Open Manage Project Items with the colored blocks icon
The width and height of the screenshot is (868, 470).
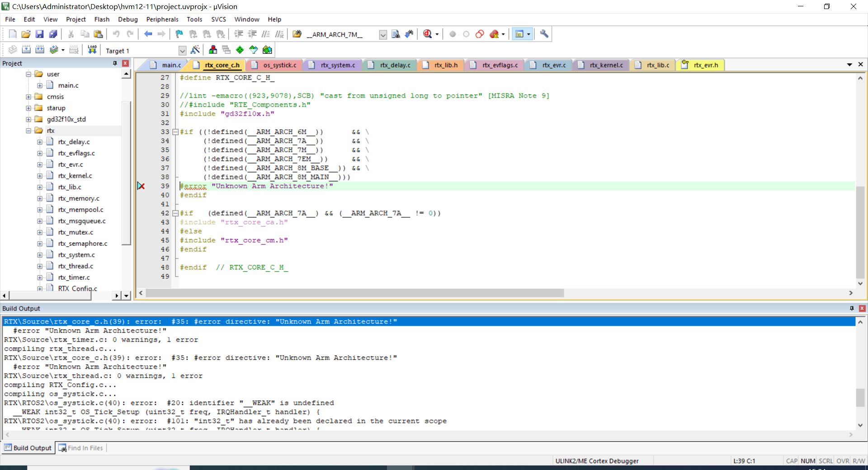tap(213, 50)
